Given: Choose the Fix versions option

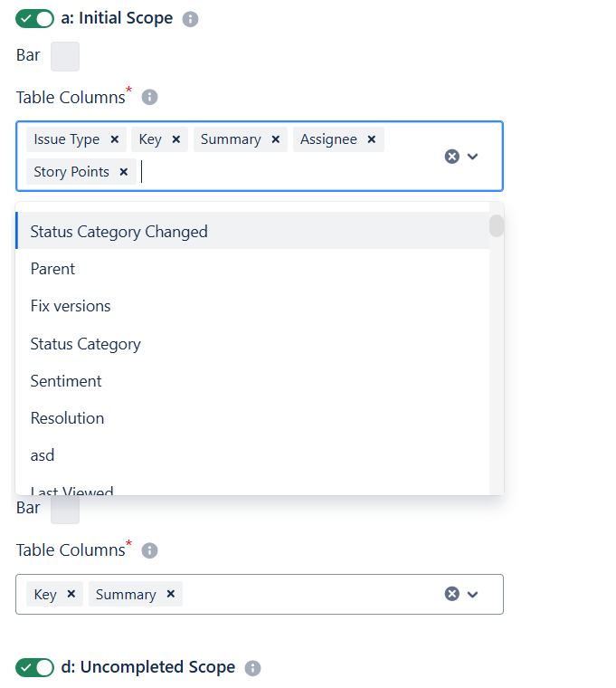Looking at the screenshot, I should pyautogui.click(x=71, y=306).
